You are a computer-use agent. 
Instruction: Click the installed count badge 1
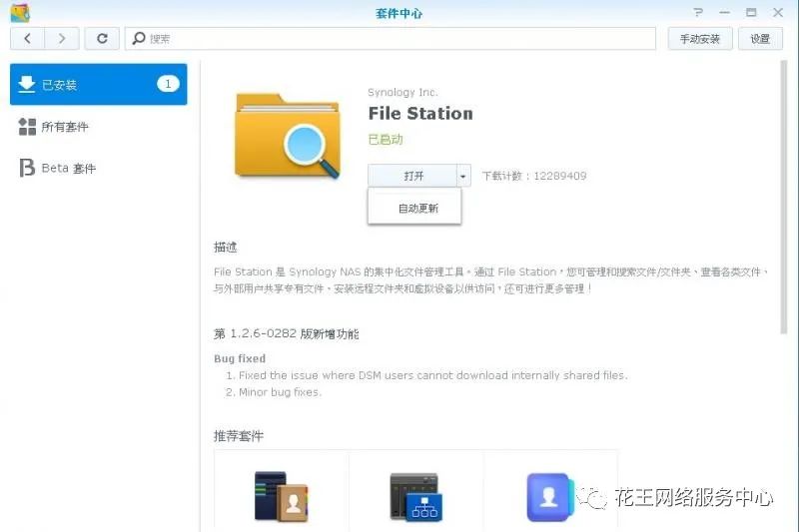[168, 84]
